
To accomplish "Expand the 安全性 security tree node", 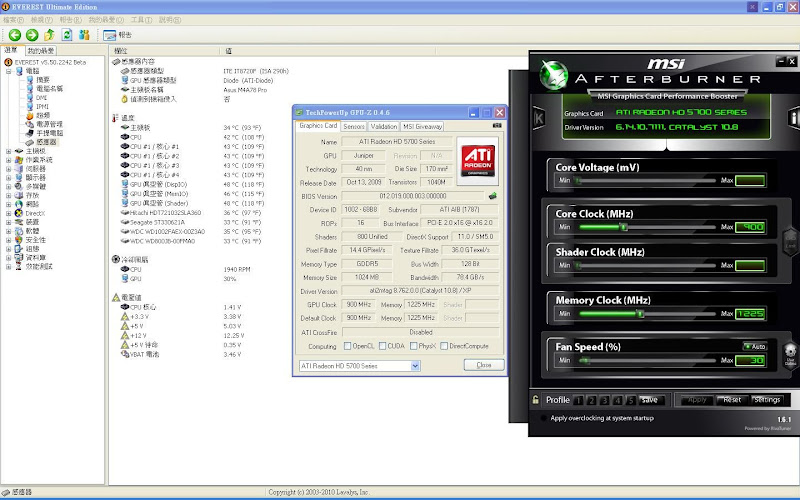I will pyautogui.click(x=8, y=240).
